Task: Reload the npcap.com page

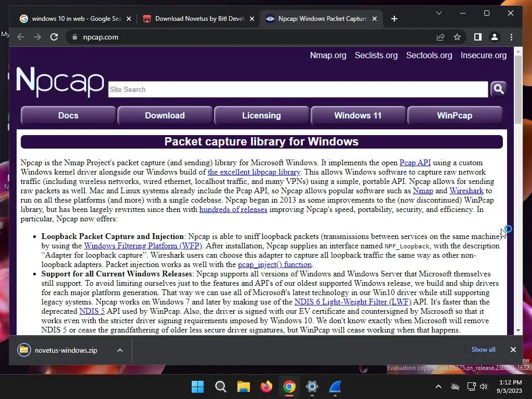Action: point(54,37)
